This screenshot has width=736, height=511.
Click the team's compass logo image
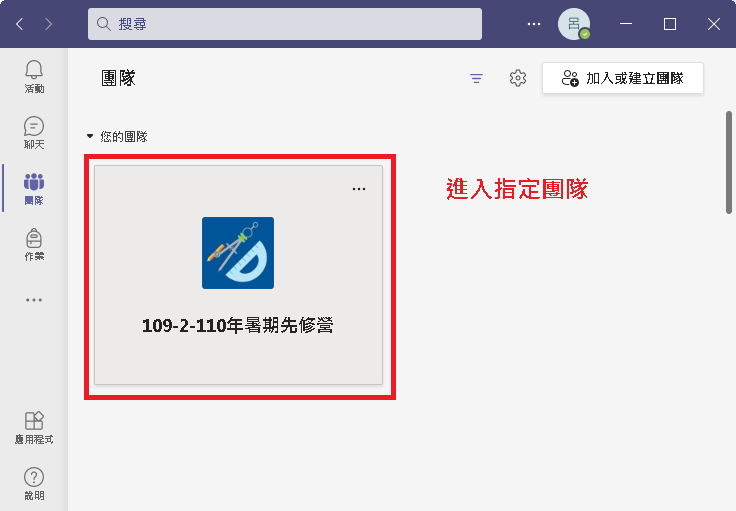(238, 253)
